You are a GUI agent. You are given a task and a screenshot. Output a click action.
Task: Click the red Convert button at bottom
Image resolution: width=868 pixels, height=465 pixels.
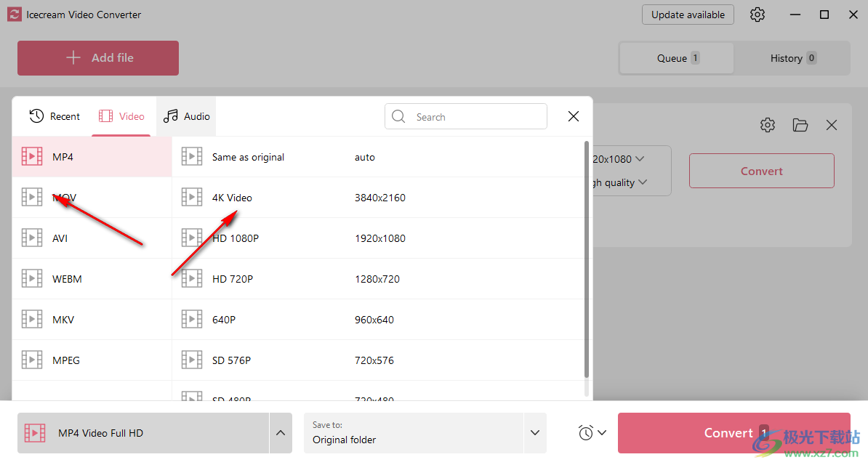pos(734,433)
